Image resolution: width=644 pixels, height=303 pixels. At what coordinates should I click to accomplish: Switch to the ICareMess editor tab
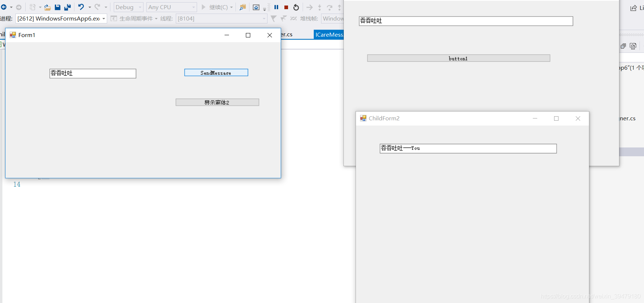(329, 34)
